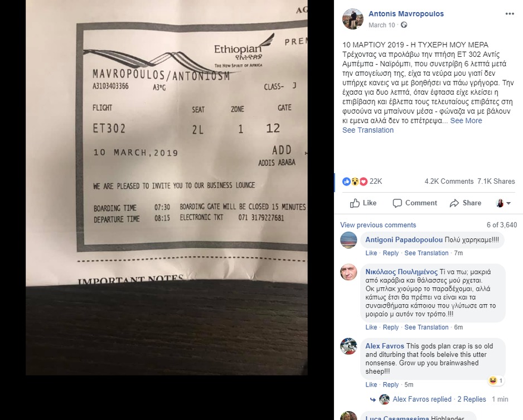Reply to Antigoni Papadopoulou's comment

[x=391, y=253]
